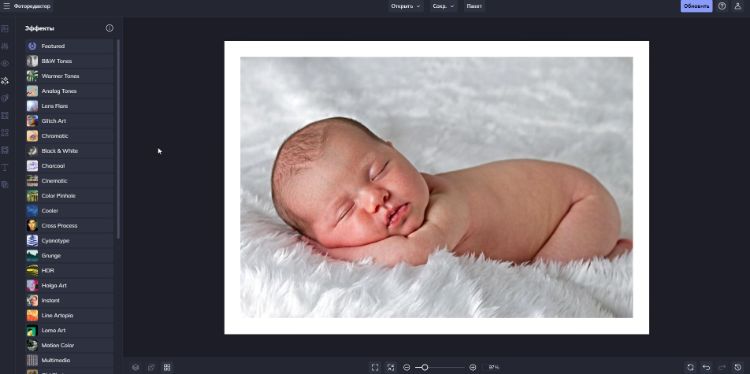750x374 pixels.
Task: Open the Artsy sidebar icon
Action: tap(5, 98)
